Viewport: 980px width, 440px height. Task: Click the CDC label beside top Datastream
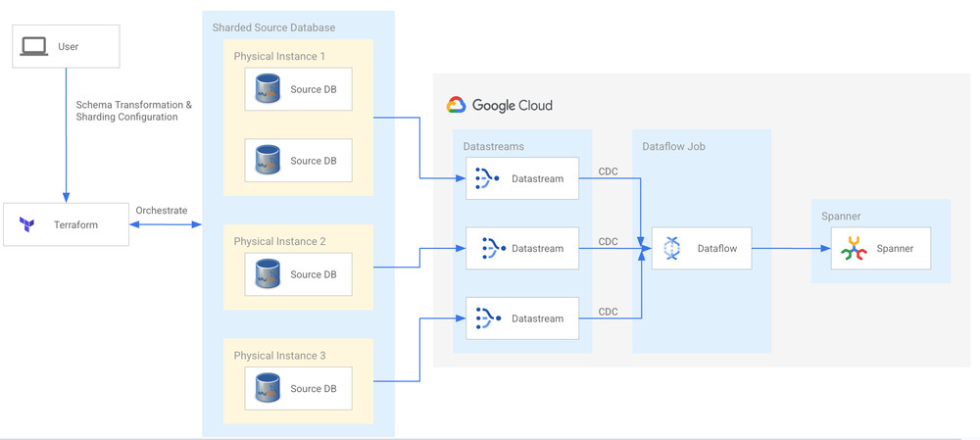[x=608, y=171]
